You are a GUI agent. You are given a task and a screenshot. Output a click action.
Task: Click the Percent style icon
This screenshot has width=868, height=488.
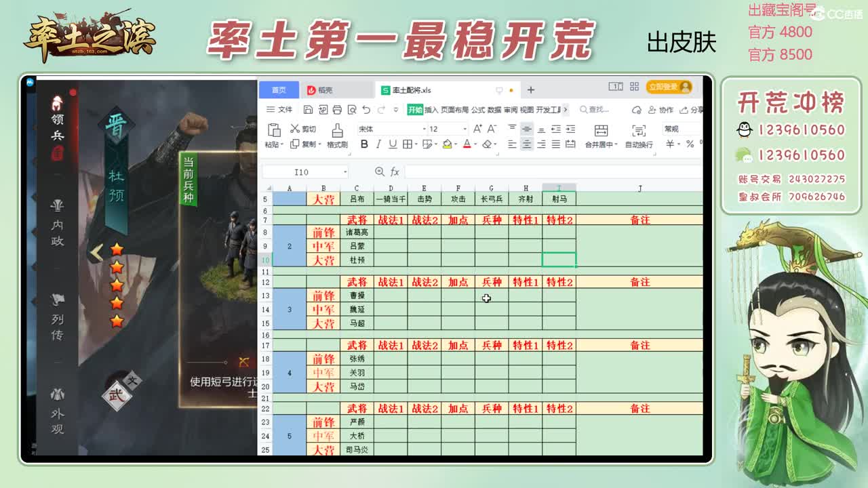690,144
